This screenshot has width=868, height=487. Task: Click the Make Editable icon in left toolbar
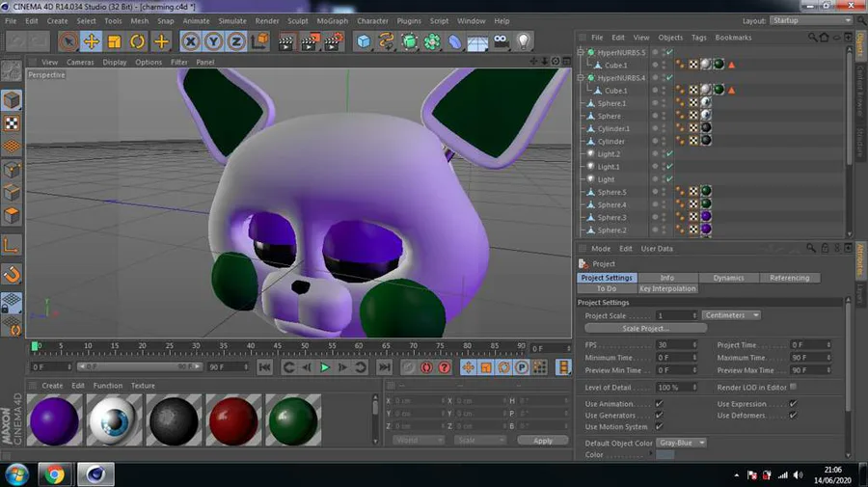(12, 70)
